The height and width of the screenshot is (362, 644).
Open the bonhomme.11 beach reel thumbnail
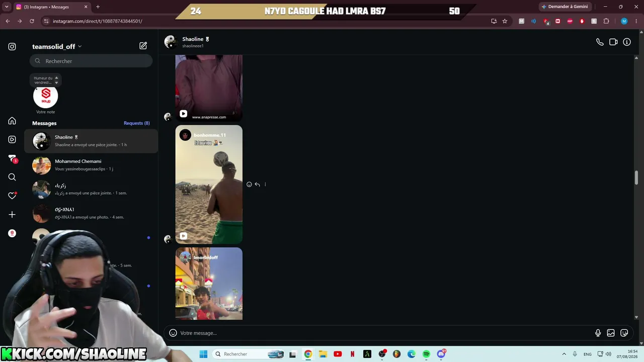pos(209,185)
